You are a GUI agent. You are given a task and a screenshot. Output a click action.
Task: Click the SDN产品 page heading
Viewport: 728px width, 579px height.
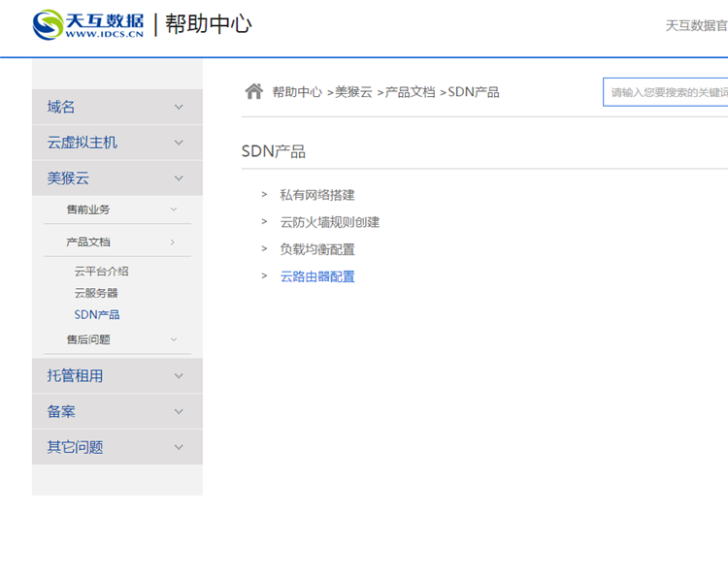[274, 151]
